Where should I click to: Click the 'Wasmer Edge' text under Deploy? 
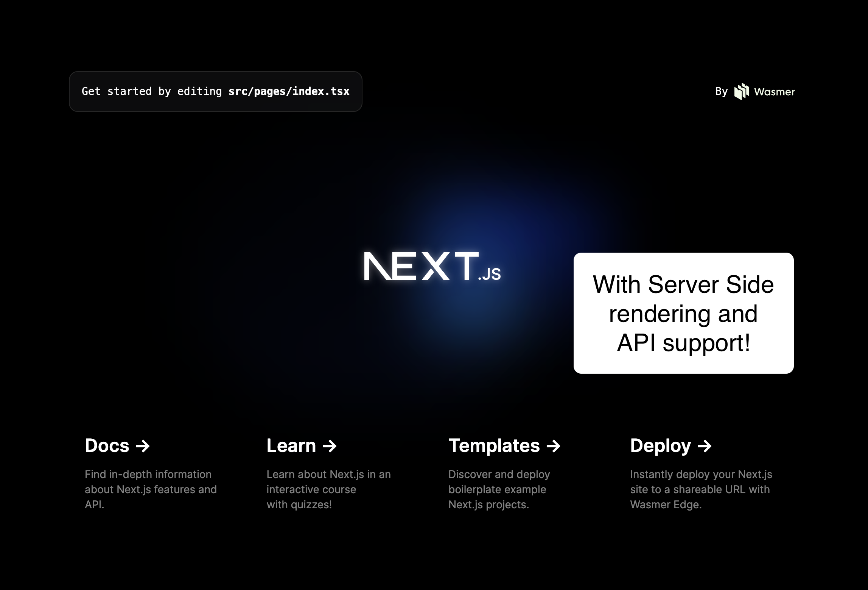point(666,504)
